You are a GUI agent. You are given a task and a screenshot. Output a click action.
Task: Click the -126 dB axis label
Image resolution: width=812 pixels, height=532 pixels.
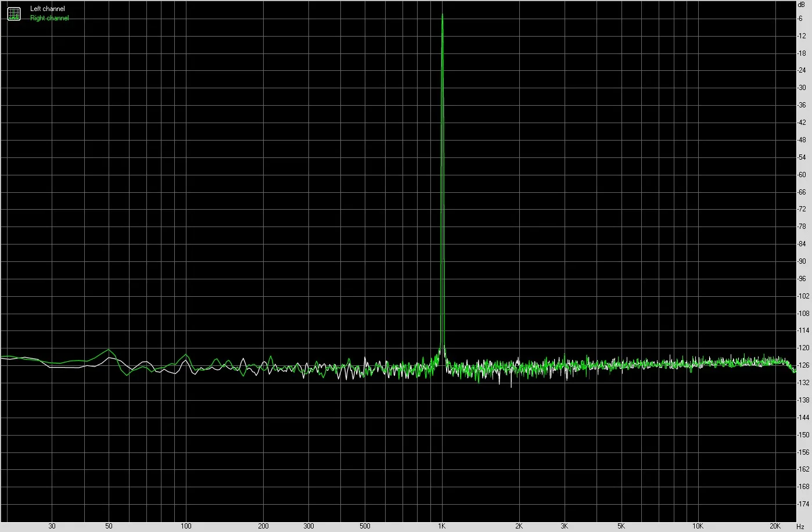[x=803, y=365]
